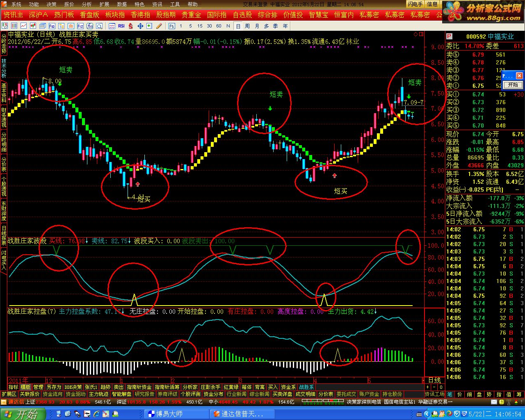The width and height of the screenshot is (525, 420).
Task: Select the 笔 tab under quote panel
Action: click(x=450, y=394)
